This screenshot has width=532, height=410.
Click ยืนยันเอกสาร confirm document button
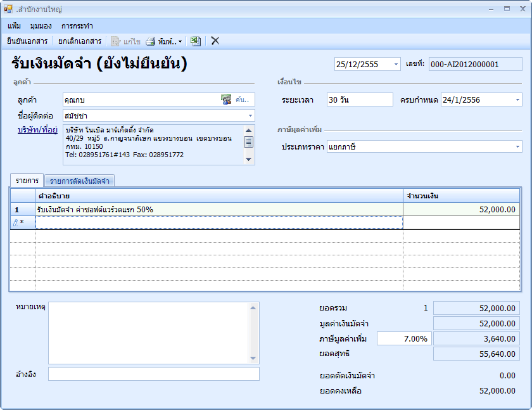27,41
